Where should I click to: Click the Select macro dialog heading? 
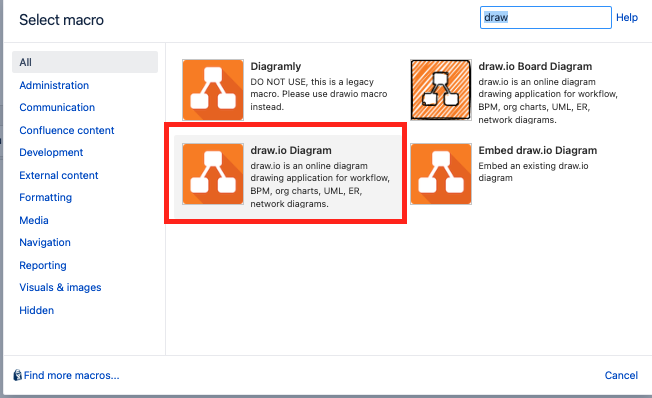[62, 20]
